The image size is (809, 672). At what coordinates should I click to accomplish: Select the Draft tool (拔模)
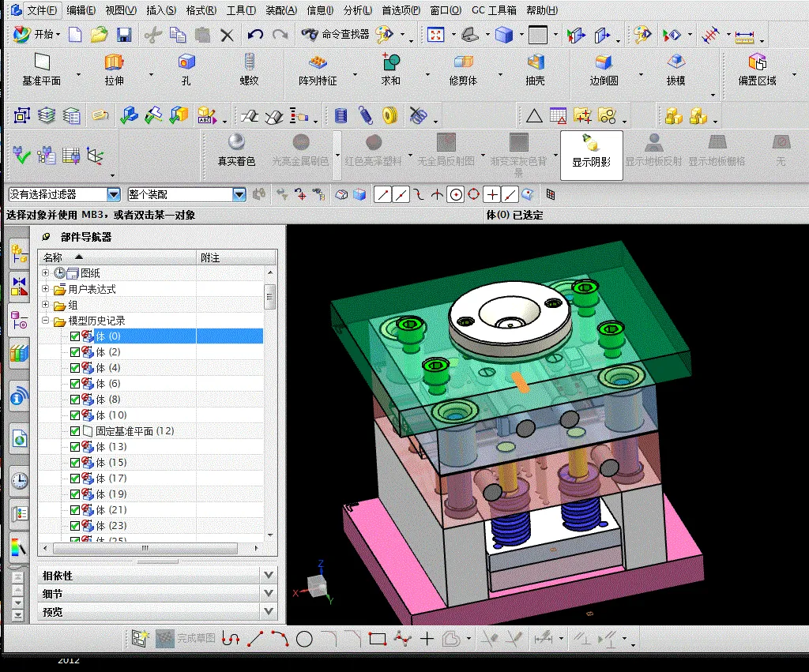click(x=676, y=69)
